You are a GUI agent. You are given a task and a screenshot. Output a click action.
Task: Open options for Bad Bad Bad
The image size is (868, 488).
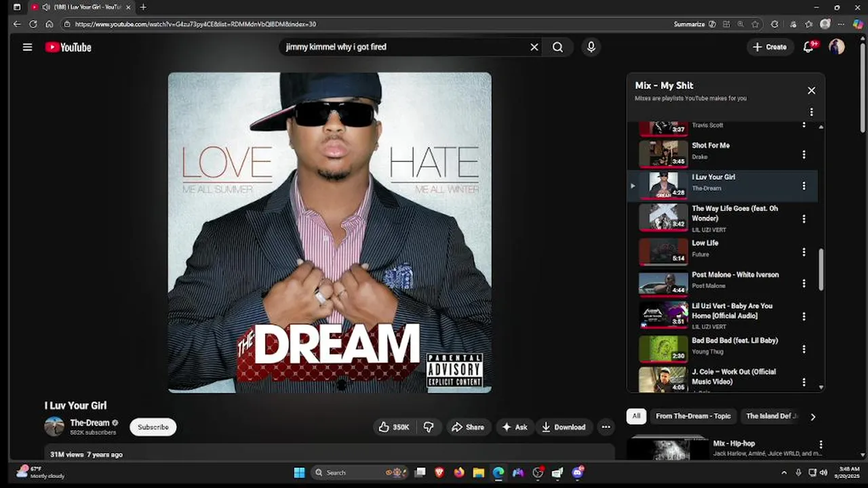(804, 349)
